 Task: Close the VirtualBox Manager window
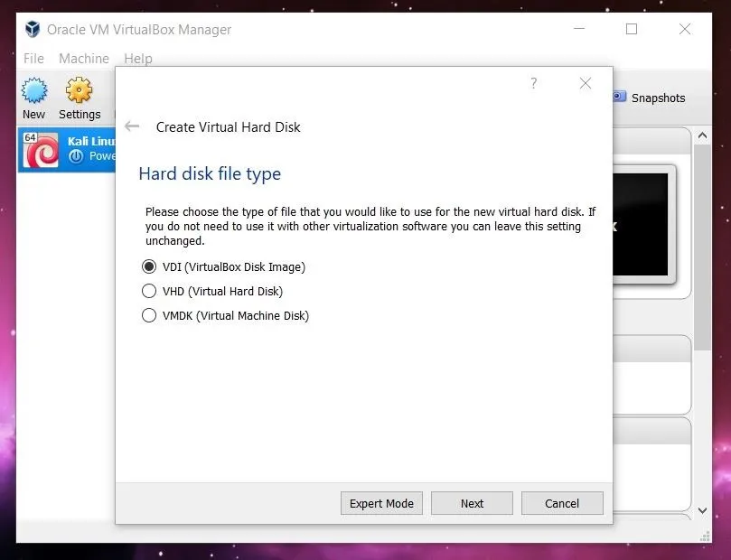point(685,29)
